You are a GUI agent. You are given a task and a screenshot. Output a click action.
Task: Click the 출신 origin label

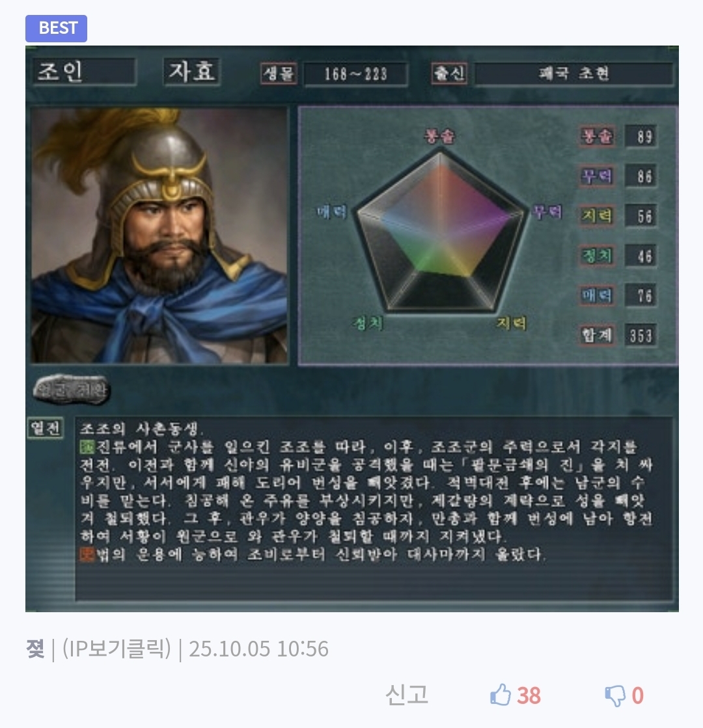click(449, 74)
